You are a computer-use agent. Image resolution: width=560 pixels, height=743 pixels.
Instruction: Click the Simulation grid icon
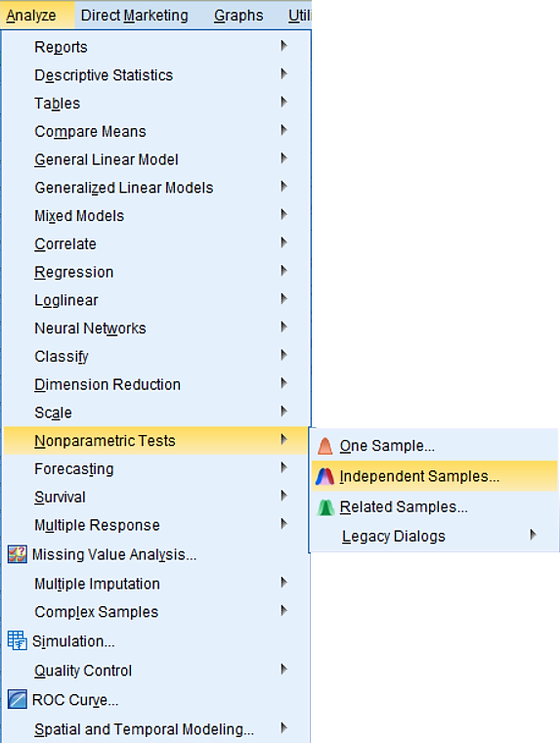click(x=17, y=640)
